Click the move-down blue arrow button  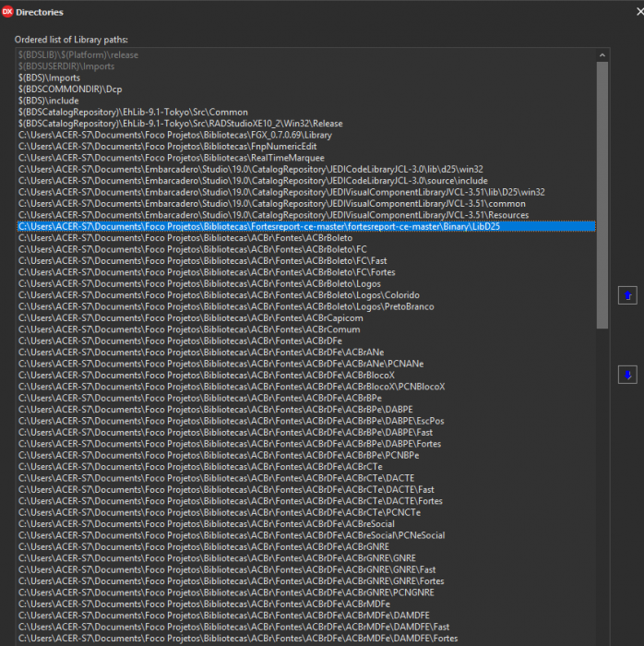(x=627, y=375)
